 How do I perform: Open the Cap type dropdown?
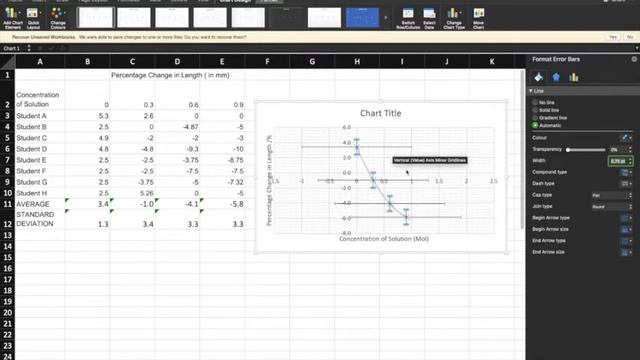click(612, 195)
